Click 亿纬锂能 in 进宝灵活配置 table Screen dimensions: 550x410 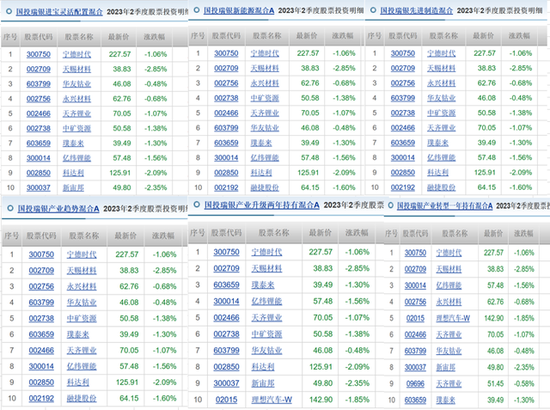77,158
